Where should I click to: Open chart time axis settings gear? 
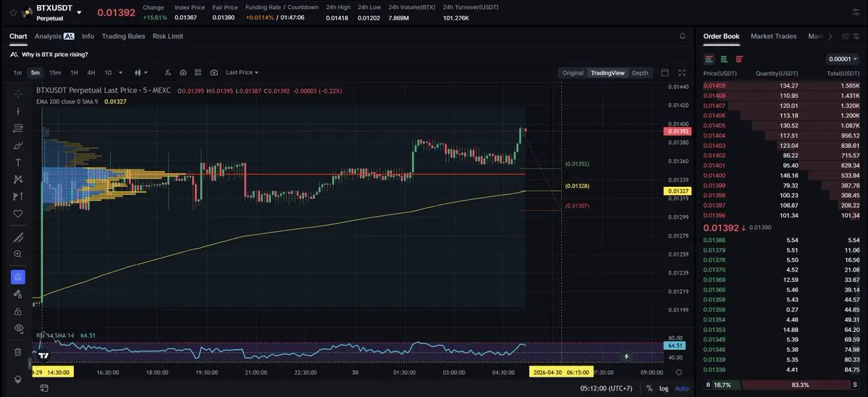point(679,372)
